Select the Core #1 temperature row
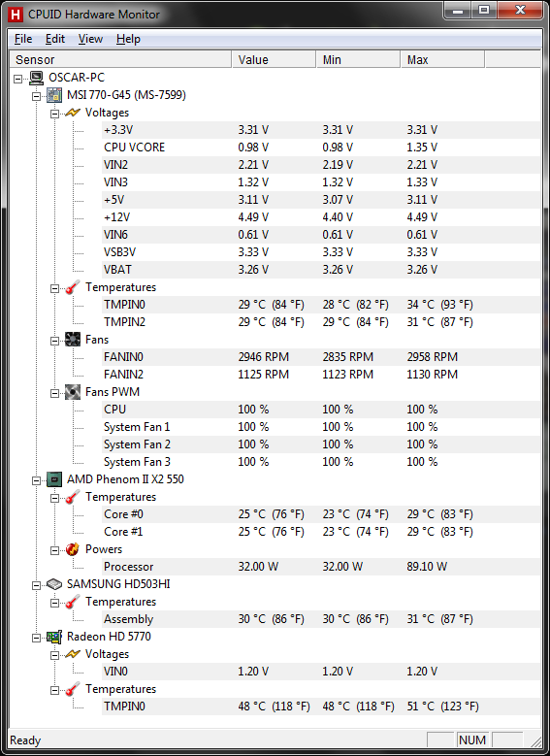Viewport: 550px width, 756px height. (321, 532)
